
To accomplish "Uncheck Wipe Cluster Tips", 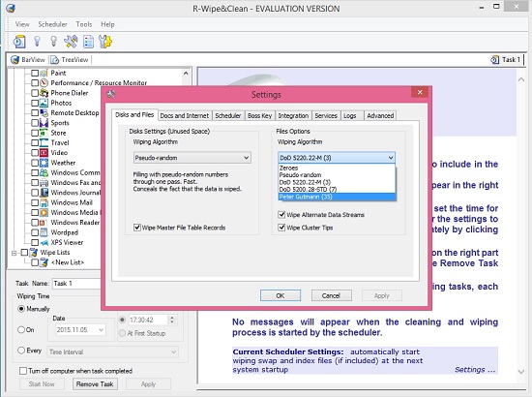I will point(281,228).
